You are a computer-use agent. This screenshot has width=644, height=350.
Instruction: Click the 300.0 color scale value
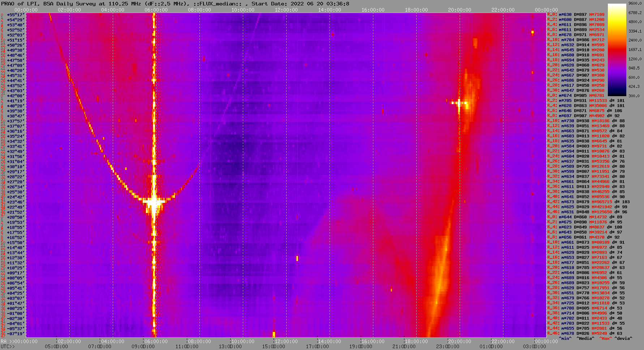(634, 96)
